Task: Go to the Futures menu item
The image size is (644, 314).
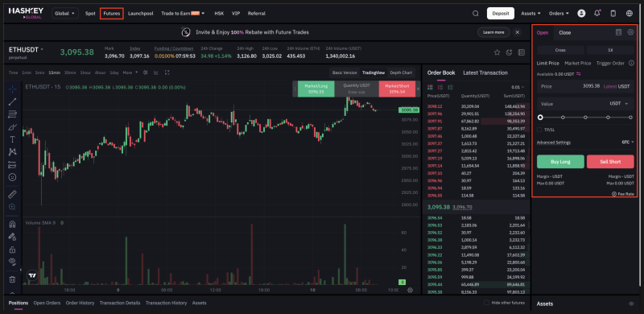Action: 112,14
